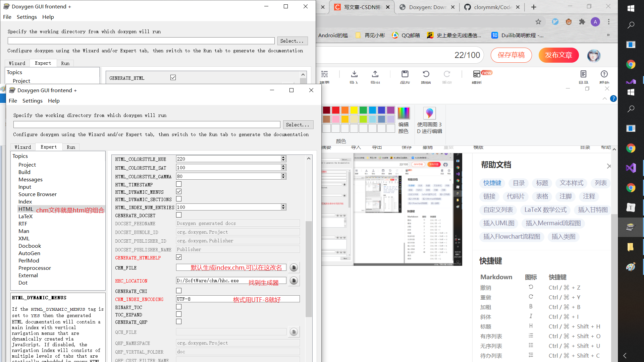This screenshot has height=362, width=644.
Task: Click the LaTeX topic in sidebar
Action: coord(25,216)
